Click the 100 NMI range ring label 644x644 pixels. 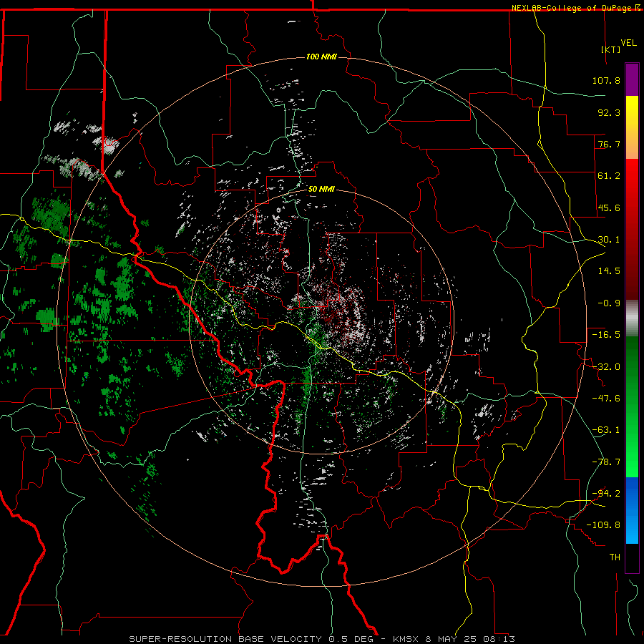point(321,57)
